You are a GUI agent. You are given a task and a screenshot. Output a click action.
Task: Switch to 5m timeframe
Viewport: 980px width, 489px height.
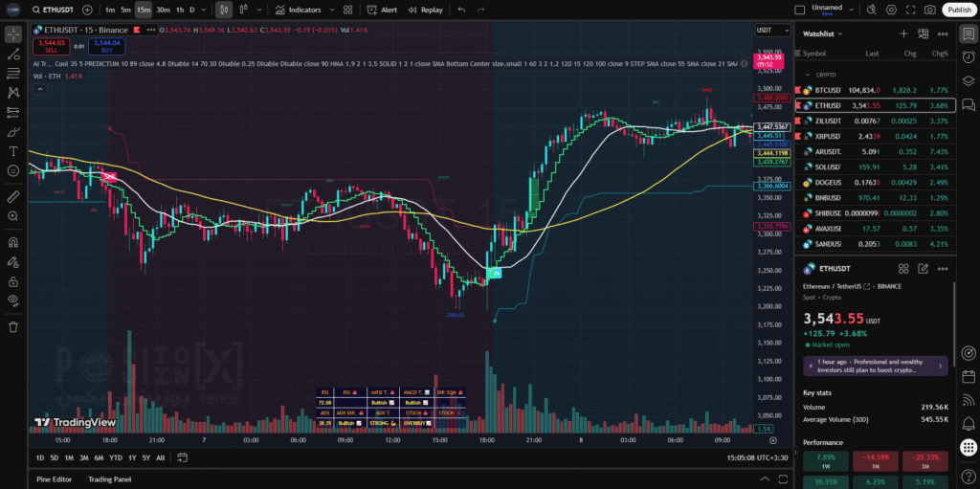tap(125, 10)
